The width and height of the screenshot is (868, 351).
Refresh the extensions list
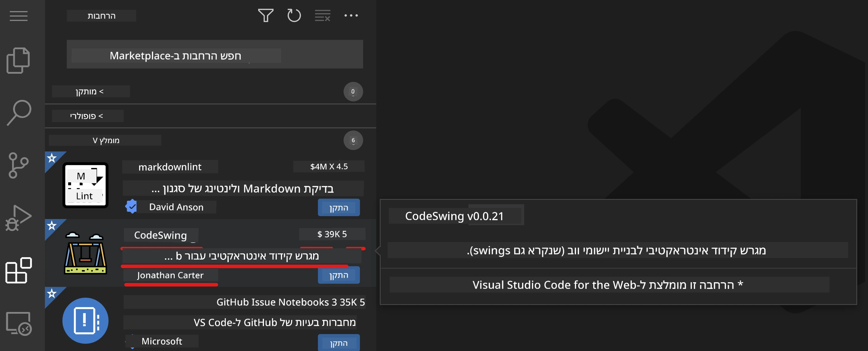click(294, 15)
